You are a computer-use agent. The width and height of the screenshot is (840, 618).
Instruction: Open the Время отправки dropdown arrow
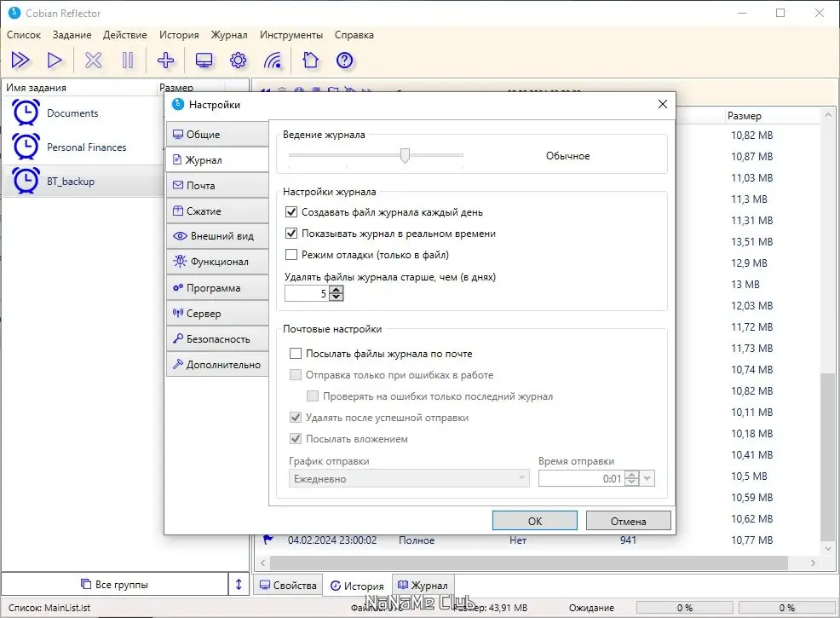[x=647, y=478]
